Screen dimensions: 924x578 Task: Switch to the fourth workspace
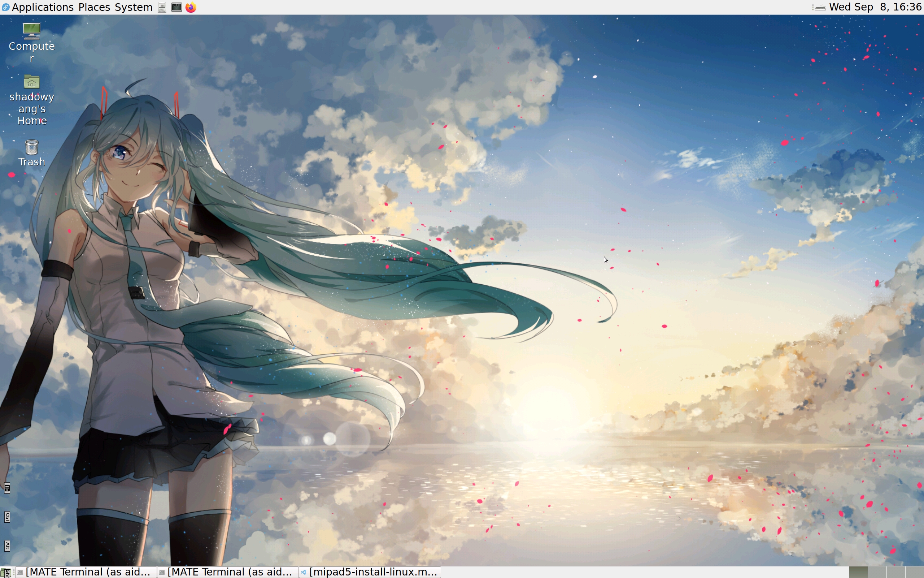(x=915, y=572)
